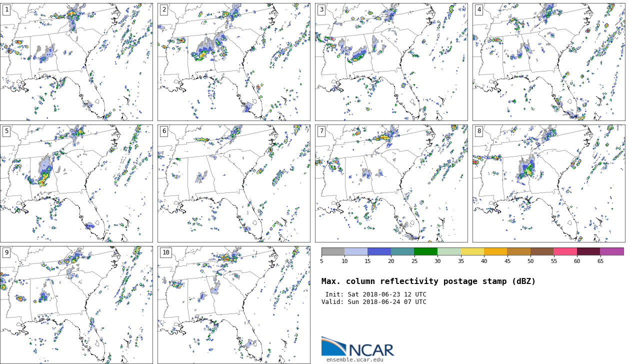The height and width of the screenshot is (364, 630).
Task: Click the number label on panel 1
Action: (x=6, y=9)
